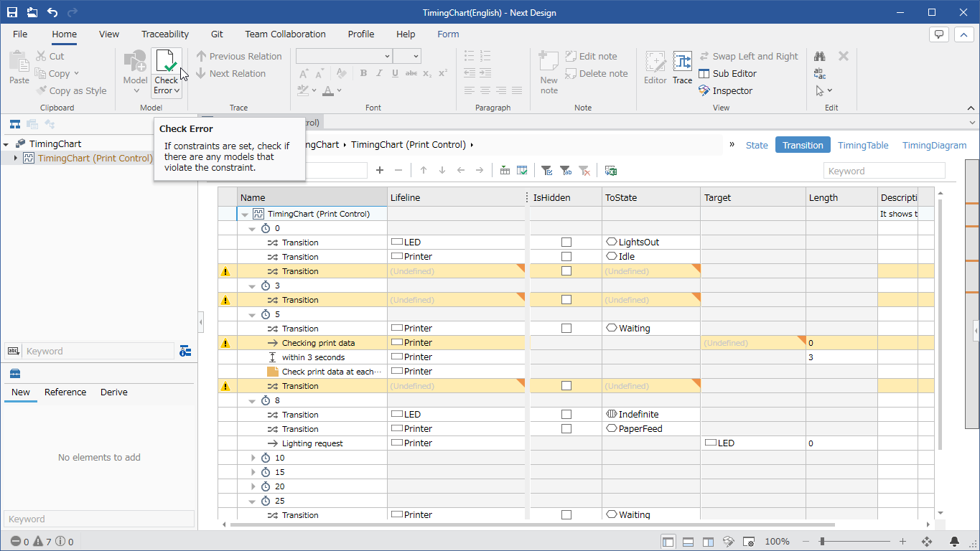Image resolution: width=980 pixels, height=551 pixels.
Task: Click the fit-to-view arrows icon in status bar
Action: click(x=927, y=542)
